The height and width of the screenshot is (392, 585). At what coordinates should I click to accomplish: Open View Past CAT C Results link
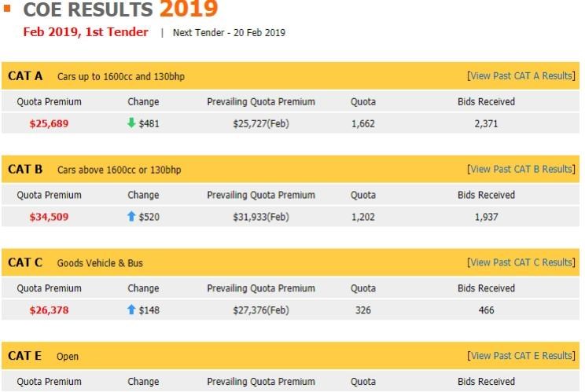521,262
